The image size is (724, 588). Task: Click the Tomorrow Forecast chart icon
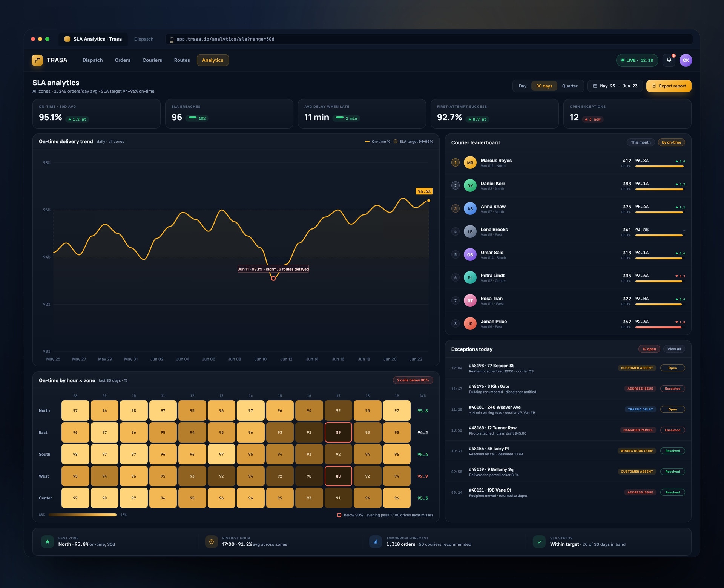coord(375,542)
